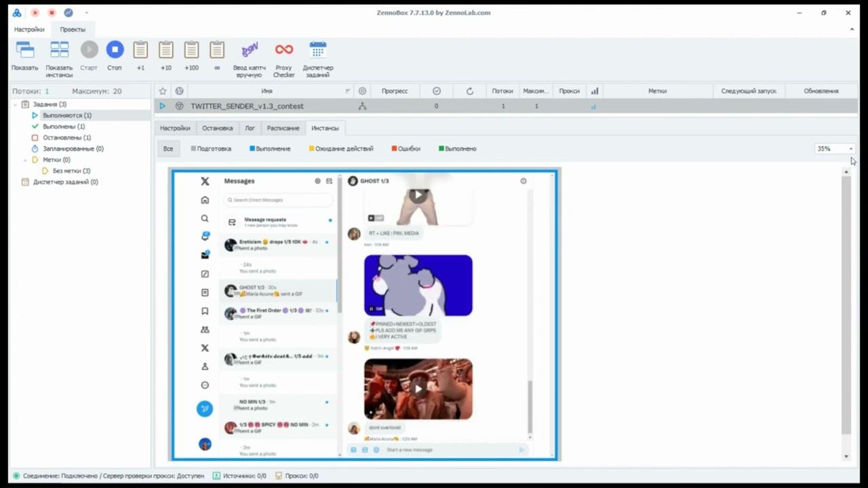Select Диспетчер заданий (0) in tree
Viewport: 868px width, 488px height.
tap(65, 182)
